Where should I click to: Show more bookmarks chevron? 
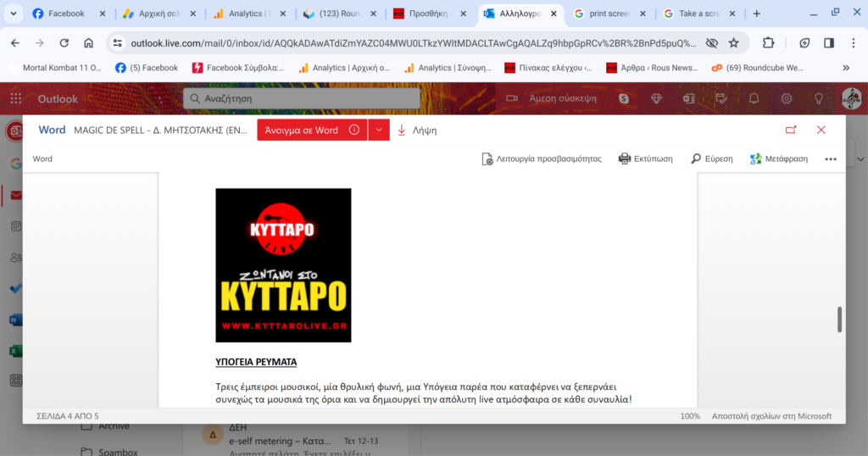(846, 68)
